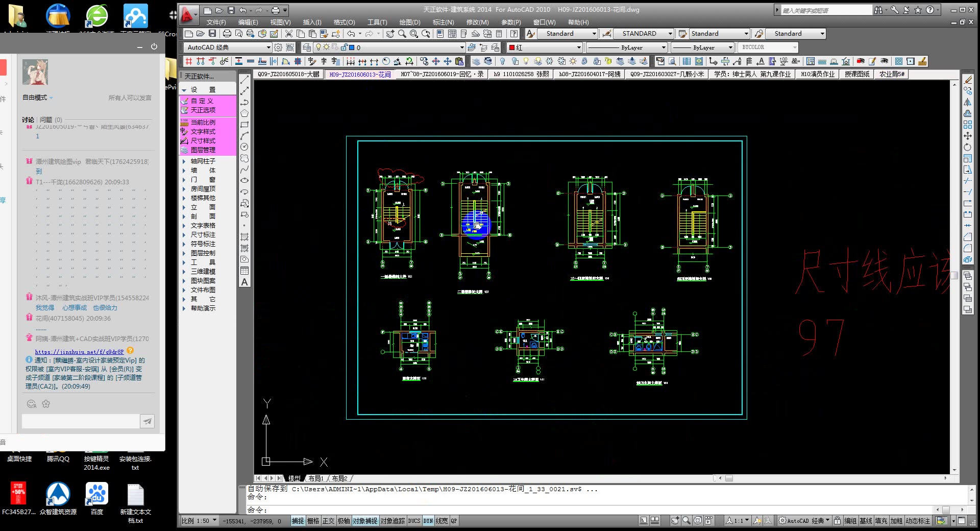Click the Help question mark icon
This screenshot has height=531, width=980.
(x=514, y=34)
